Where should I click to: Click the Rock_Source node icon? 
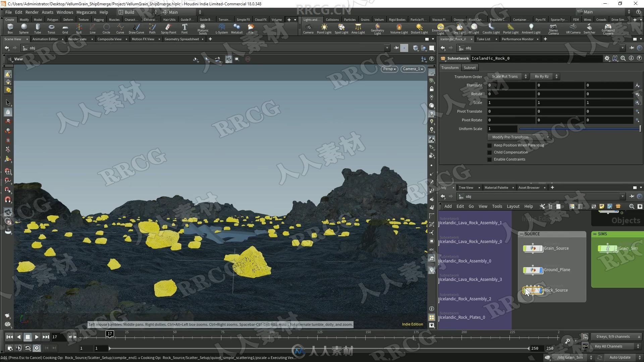click(533, 290)
